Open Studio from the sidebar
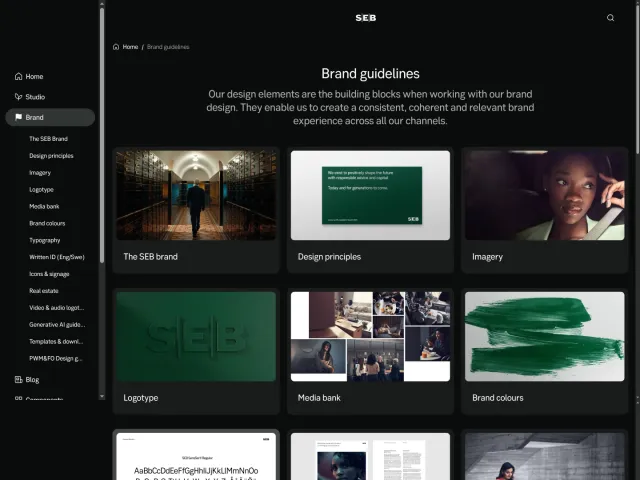Screen dimensions: 640x480 35,97
